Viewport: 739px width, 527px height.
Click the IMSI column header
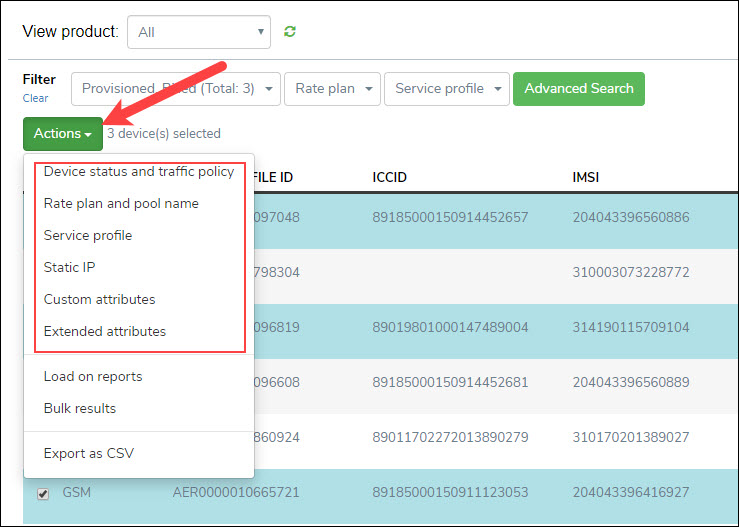click(x=585, y=177)
